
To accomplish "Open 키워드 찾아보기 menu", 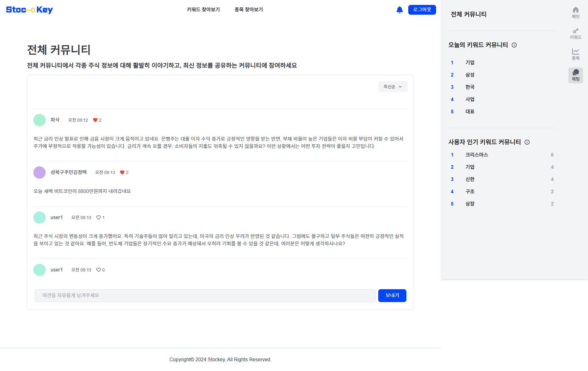I will point(203,10).
